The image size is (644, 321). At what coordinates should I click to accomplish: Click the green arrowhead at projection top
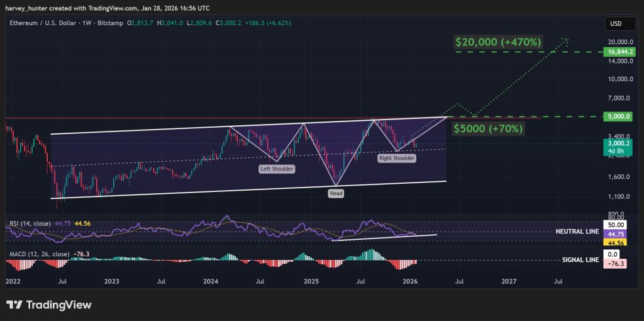pyautogui.click(x=566, y=40)
